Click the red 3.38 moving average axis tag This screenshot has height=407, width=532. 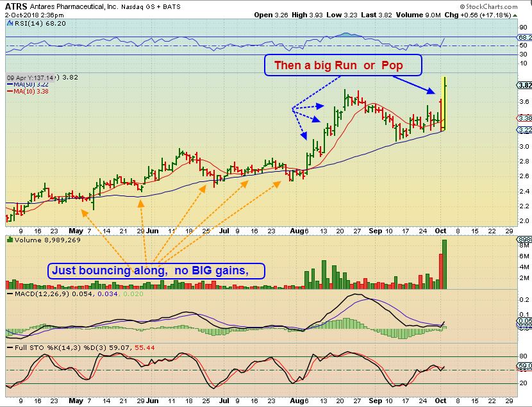click(x=525, y=119)
